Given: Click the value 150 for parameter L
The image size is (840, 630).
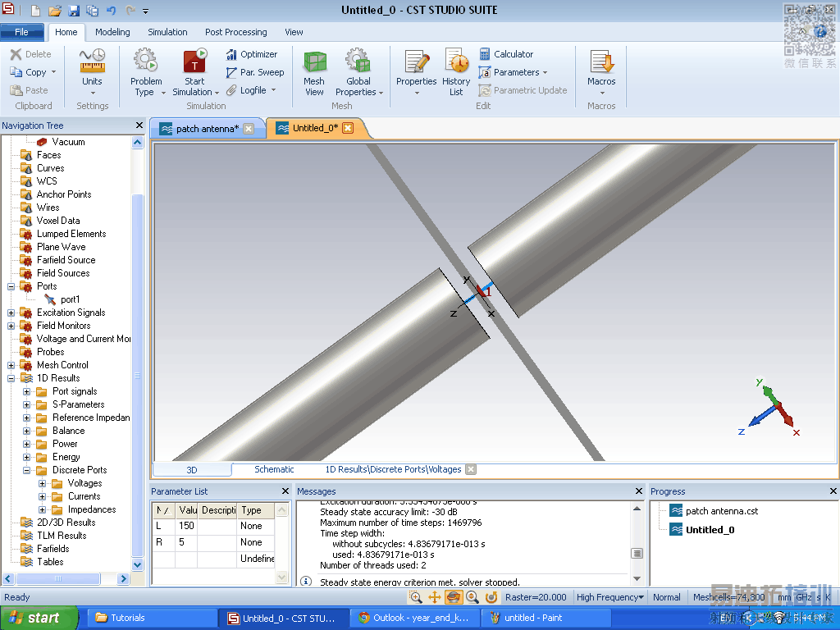Looking at the screenshot, I should pos(186,526).
